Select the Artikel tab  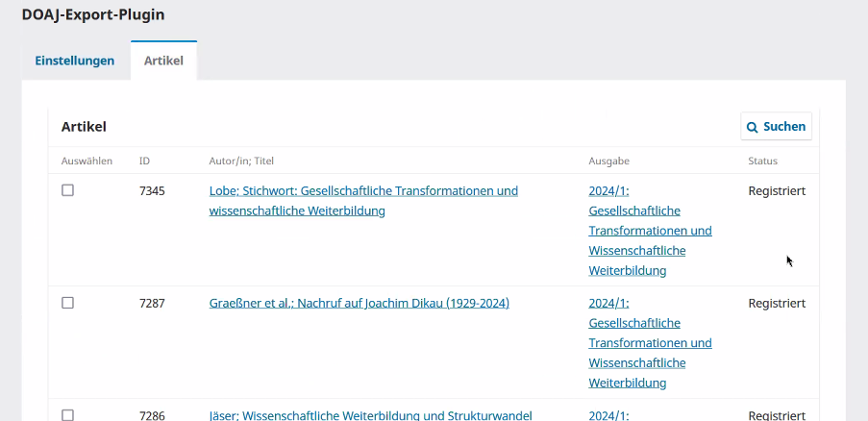point(163,61)
